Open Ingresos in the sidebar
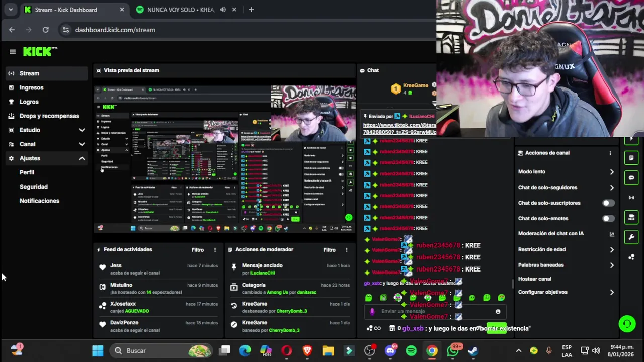Screen dimensions: 644x362 coord(47,87)
